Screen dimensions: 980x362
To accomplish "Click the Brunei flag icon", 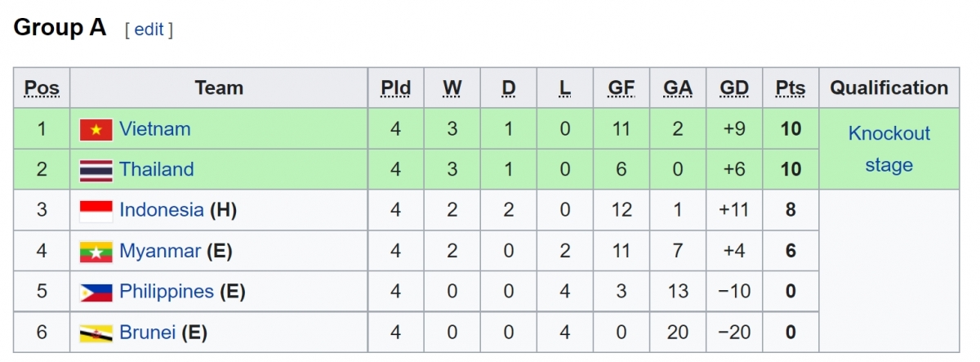I will tap(96, 333).
